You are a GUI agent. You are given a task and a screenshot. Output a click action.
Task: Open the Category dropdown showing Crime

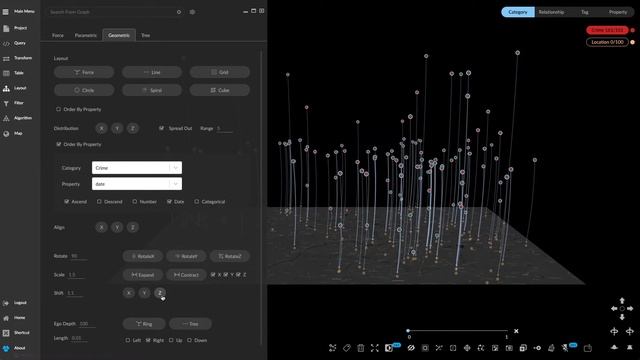pyautogui.click(x=137, y=168)
